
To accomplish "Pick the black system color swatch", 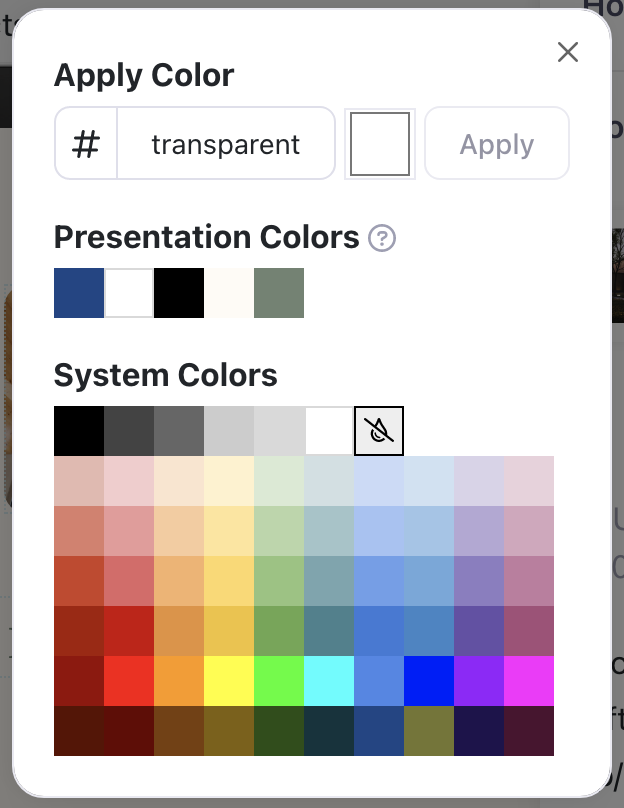I will click(79, 431).
